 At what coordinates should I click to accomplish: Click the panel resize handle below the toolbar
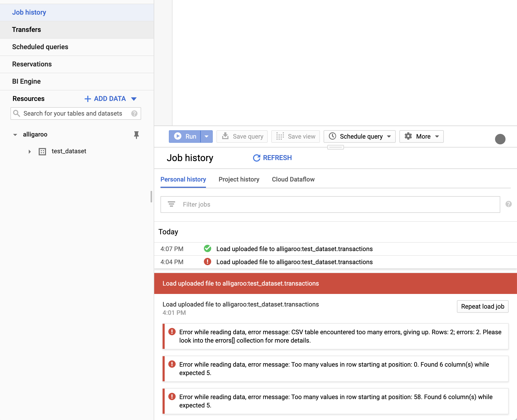335,147
